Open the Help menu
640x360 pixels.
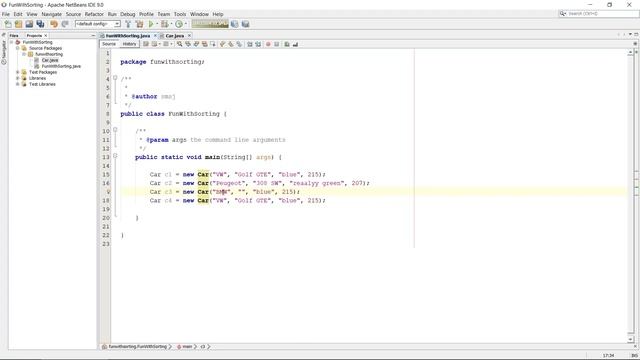218,14
